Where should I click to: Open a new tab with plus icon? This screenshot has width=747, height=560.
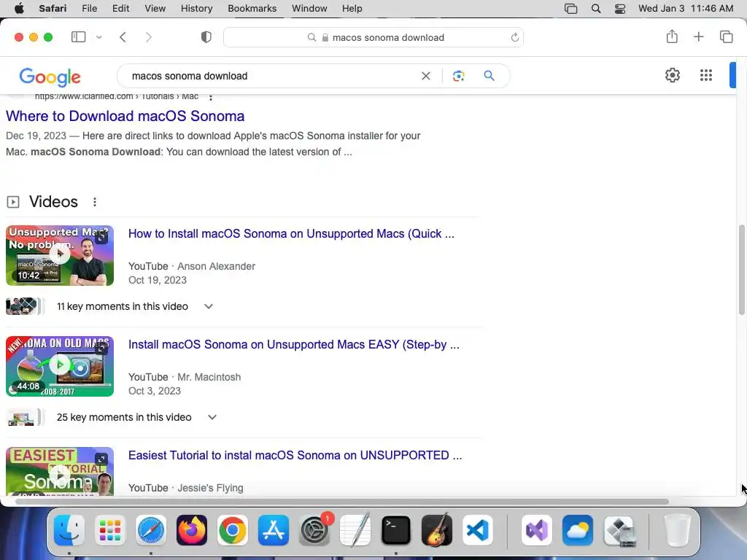[x=698, y=36]
